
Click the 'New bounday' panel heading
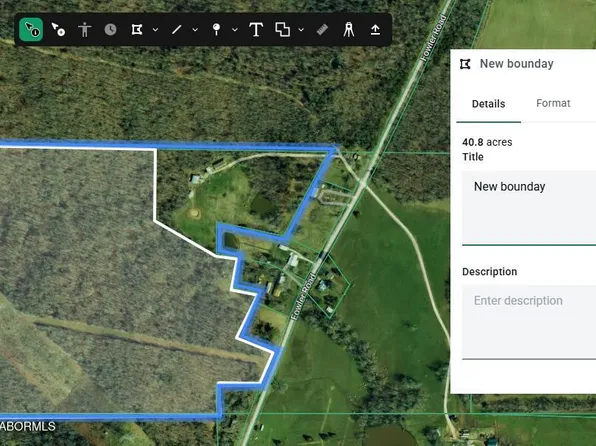[x=517, y=63]
